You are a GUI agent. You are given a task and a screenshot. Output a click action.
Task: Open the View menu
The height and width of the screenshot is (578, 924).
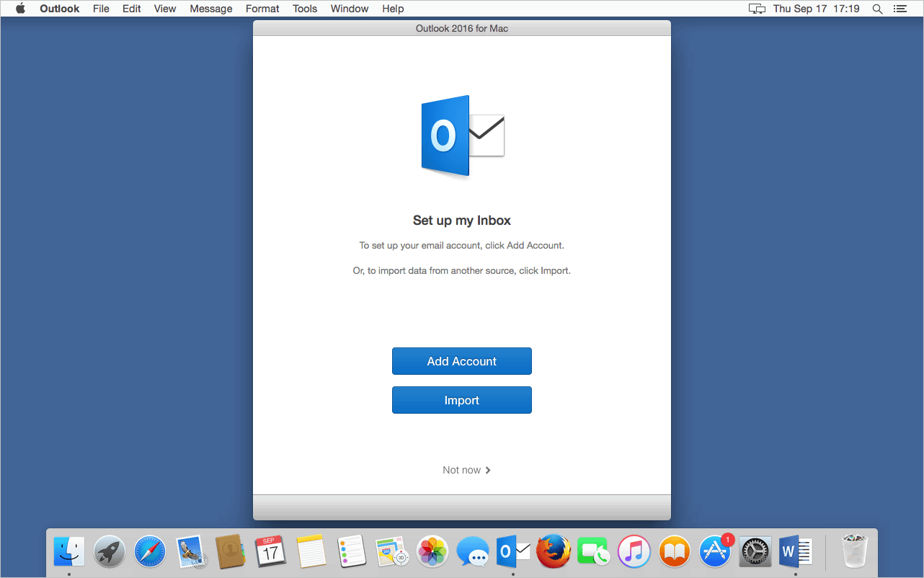(165, 9)
